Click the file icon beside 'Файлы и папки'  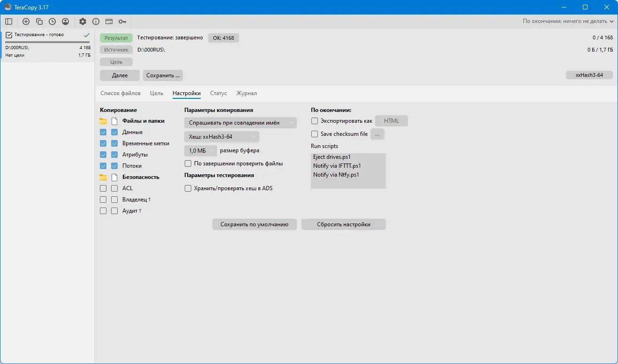114,121
